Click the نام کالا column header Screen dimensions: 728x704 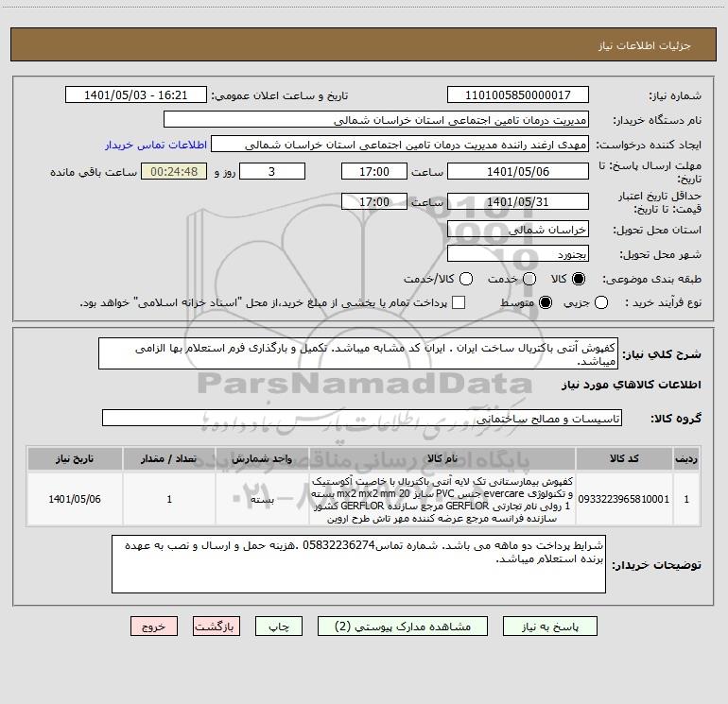pos(442,459)
